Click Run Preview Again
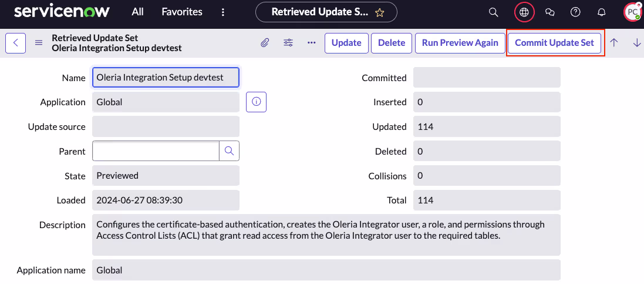Screen dimensions: 644x284 coord(460,44)
